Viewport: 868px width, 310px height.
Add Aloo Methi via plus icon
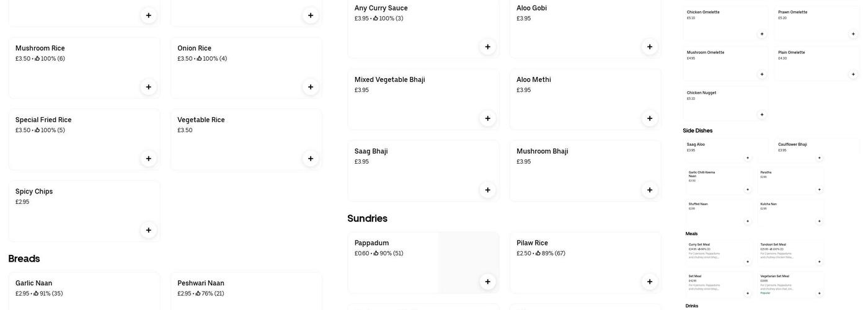(x=650, y=118)
